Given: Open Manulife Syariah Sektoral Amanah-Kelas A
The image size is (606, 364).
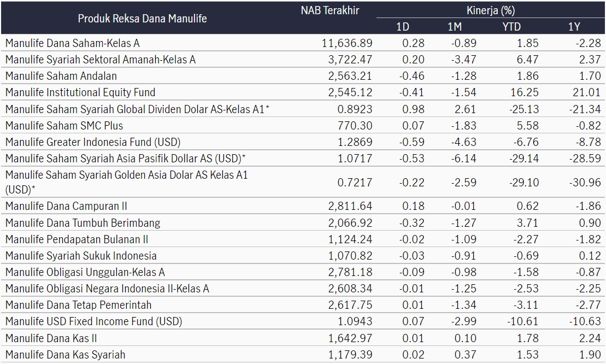Looking at the screenshot, I should click(101, 60).
